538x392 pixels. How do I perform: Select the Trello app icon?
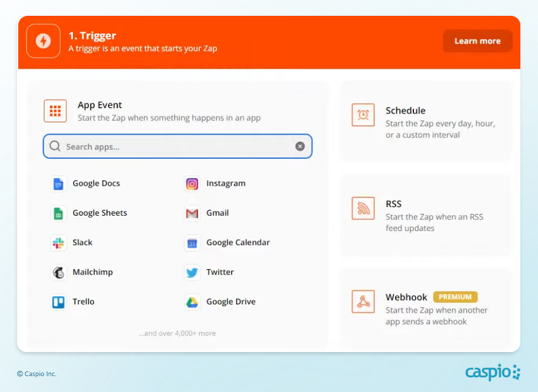[58, 302]
